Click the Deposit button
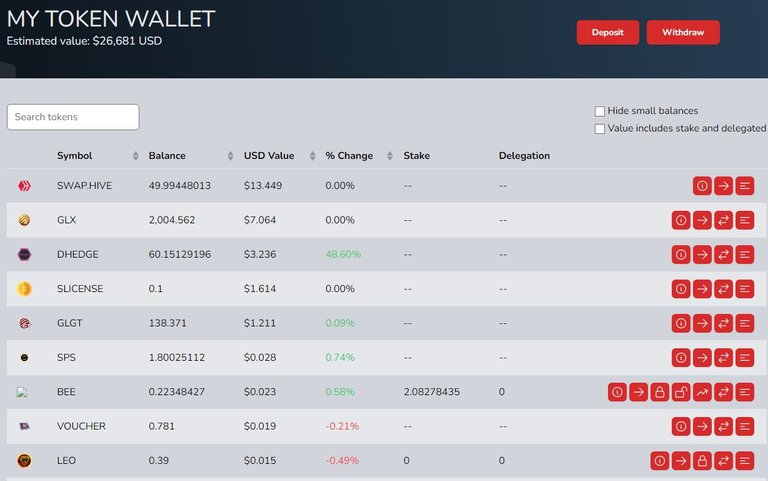 click(607, 32)
